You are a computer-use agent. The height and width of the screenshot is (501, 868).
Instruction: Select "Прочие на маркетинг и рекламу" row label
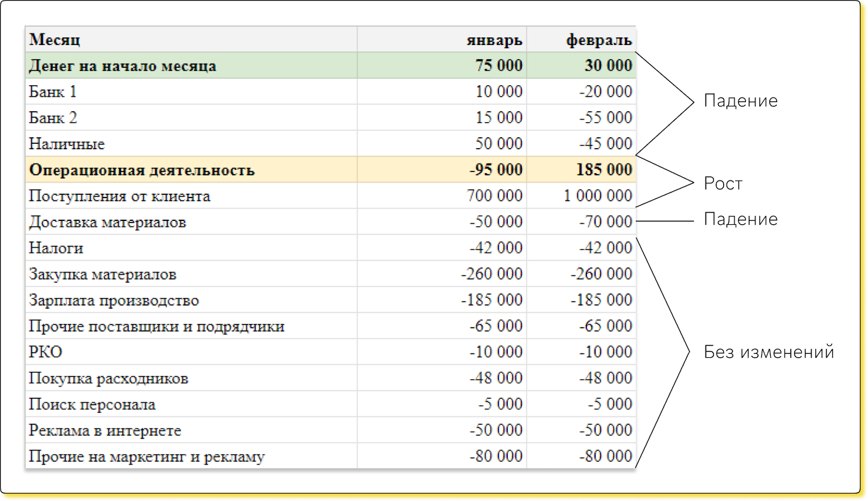(146, 456)
